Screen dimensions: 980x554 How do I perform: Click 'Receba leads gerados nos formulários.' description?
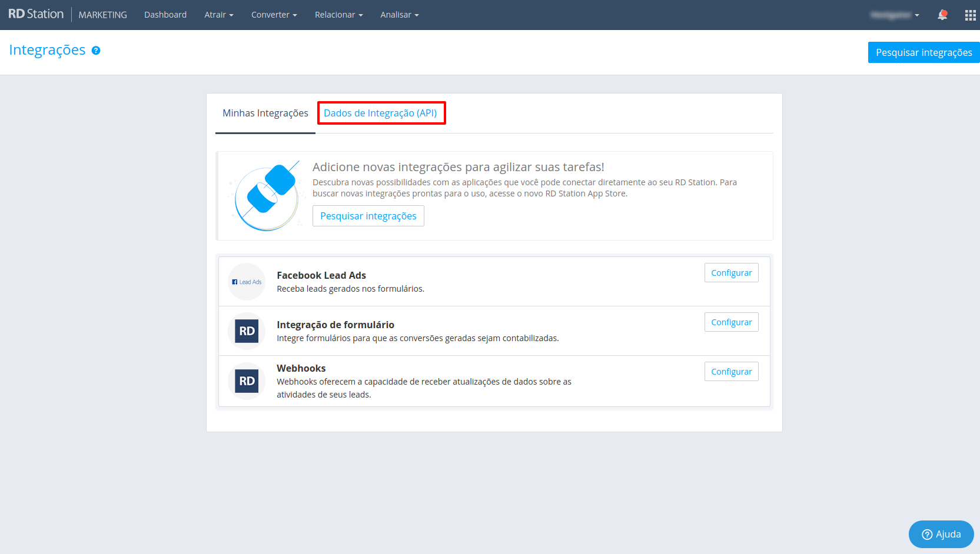click(351, 289)
